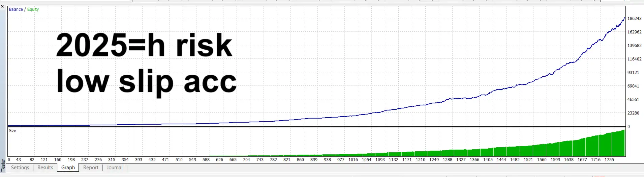
Task: Show the Journal tab
Action: click(x=115, y=168)
